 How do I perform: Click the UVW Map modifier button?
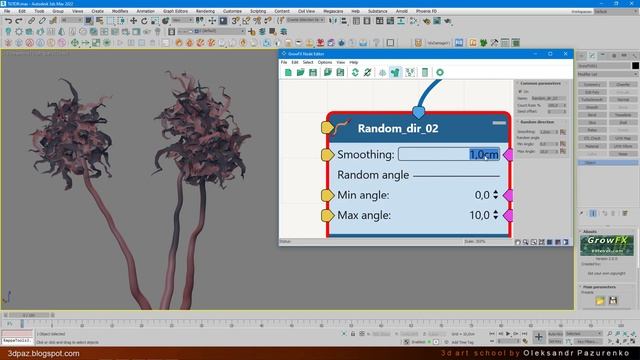tap(623, 138)
